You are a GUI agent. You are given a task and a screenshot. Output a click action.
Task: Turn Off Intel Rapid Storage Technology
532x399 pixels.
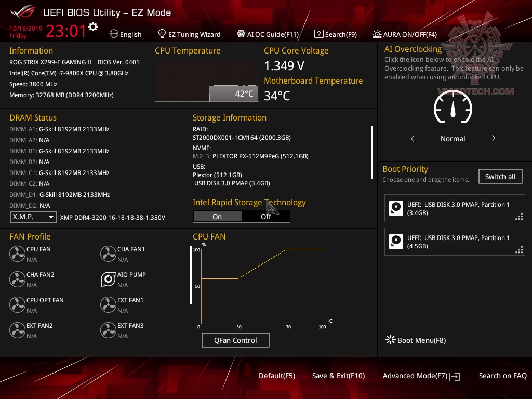[266, 216]
